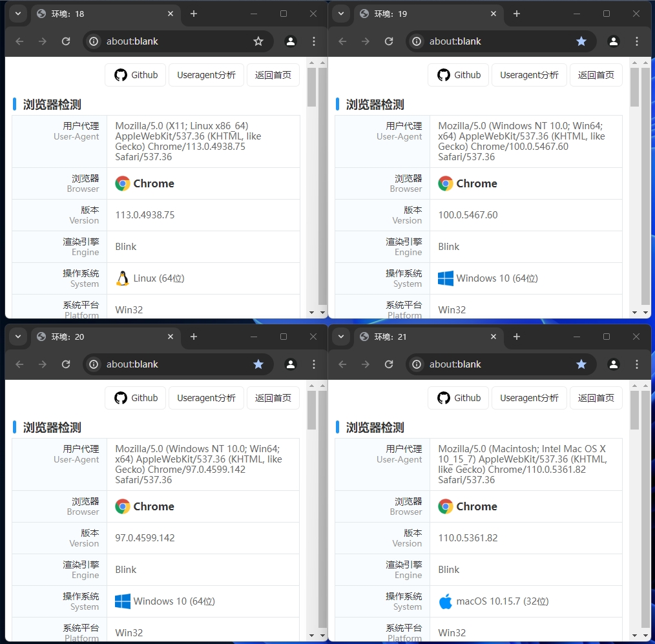
Task: Click the profile avatar icon in window 环境: 18
Action: (x=290, y=41)
